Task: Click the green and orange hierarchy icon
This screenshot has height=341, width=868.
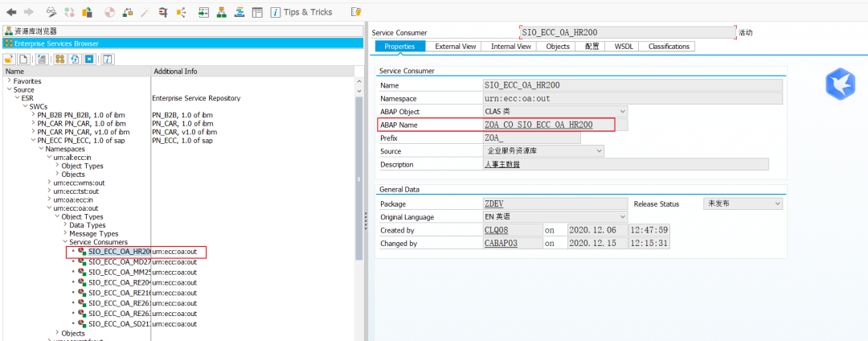Action: 222,11
